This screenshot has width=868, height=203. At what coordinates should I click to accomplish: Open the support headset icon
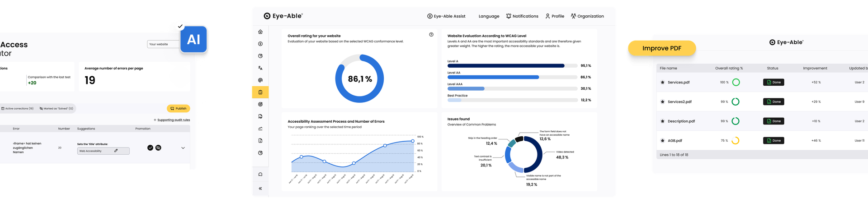(260, 174)
